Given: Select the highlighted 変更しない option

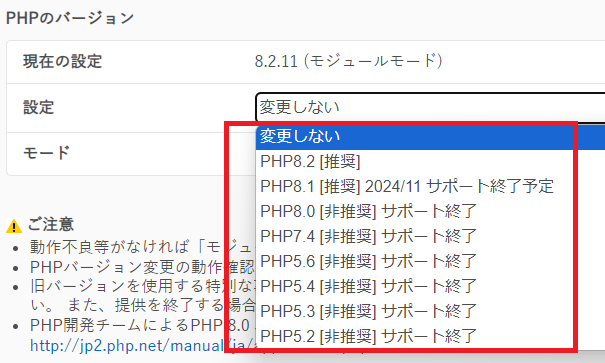Looking at the screenshot, I should click(x=430, y=137).
